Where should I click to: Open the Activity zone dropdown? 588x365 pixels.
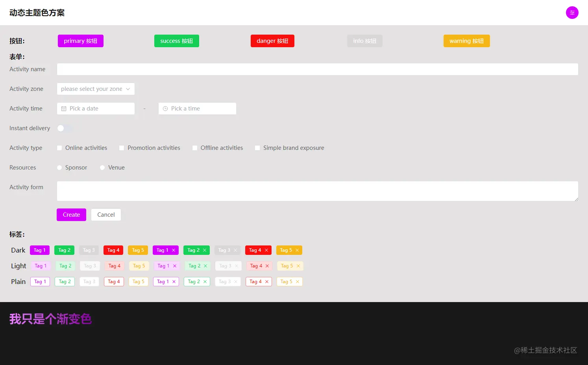tap(96, 89)
